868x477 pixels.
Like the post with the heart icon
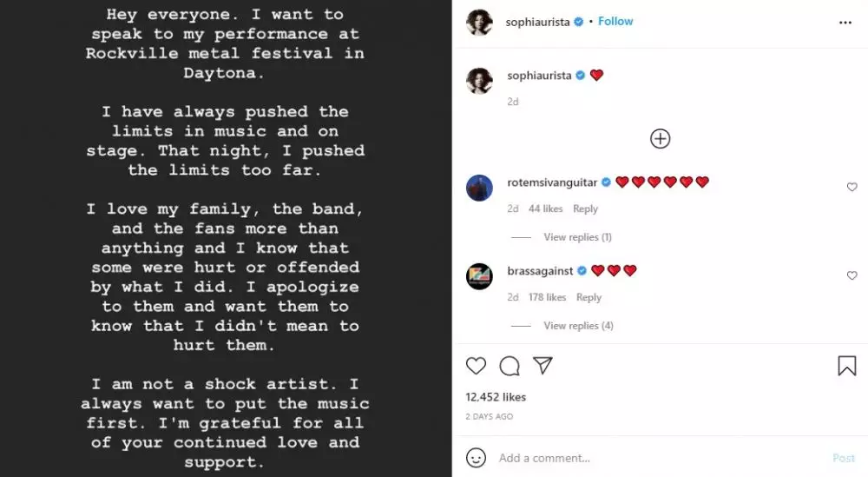[476, 366]
